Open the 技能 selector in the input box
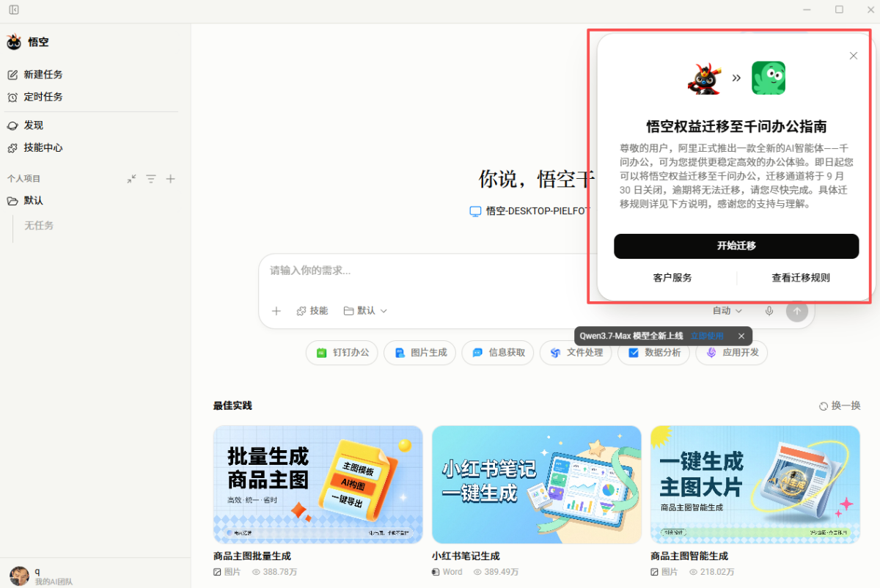The height and width of the screenshot is (588, 880). pyautogui.click(x=312, y=311)
